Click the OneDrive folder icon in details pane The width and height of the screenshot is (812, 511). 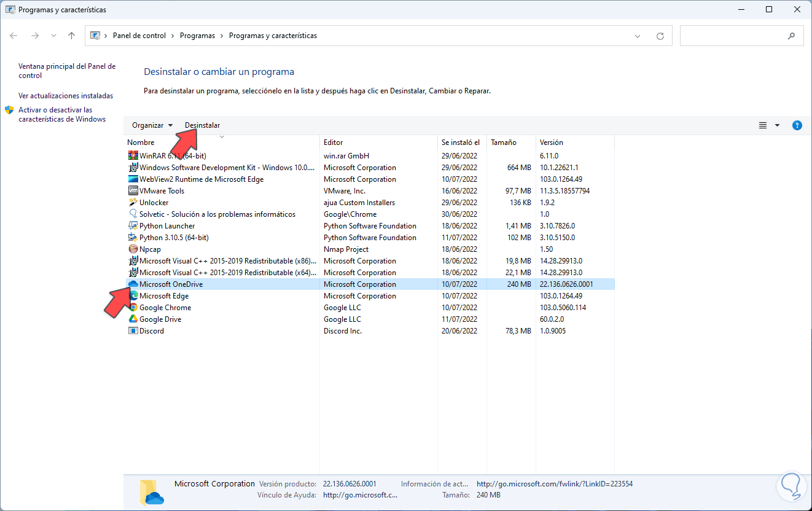[152, 492]
